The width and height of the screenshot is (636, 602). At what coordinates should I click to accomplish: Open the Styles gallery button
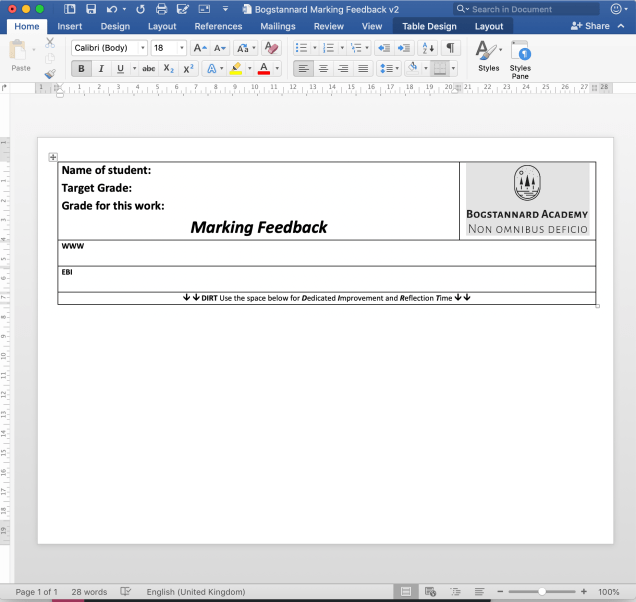coord(488,56)
